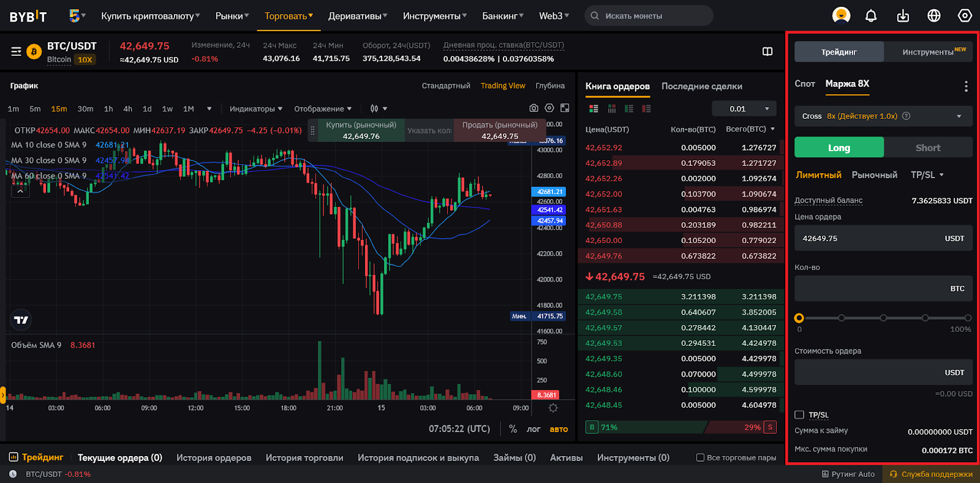Click the 'Цена ордера' input field
This screenshot has width=980, height=483.
(x=883, y=238)
